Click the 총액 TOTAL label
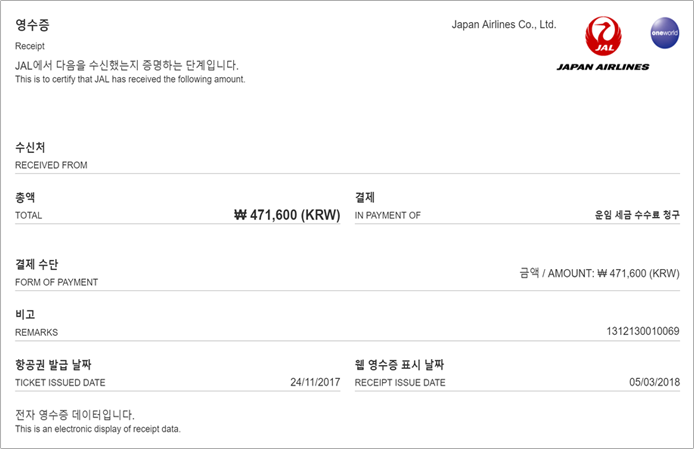The image size is (694, 449). (26, 198)
